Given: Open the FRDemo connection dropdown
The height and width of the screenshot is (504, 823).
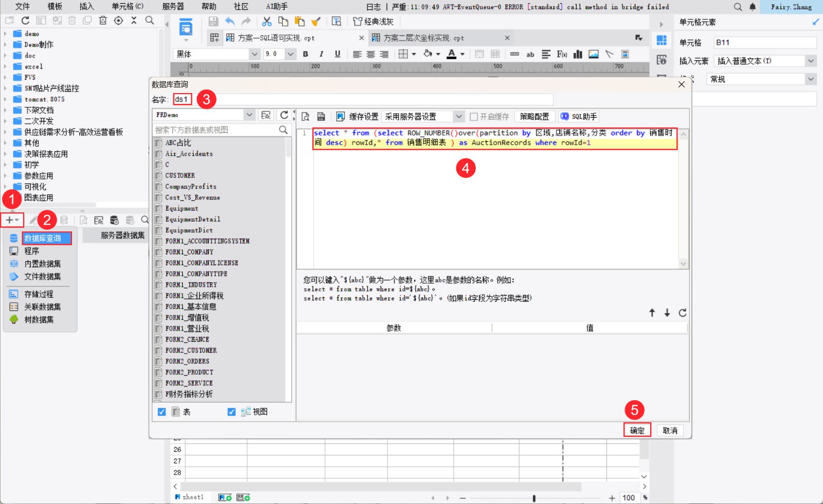Looking at the screenshot, I should pos(249,115).
